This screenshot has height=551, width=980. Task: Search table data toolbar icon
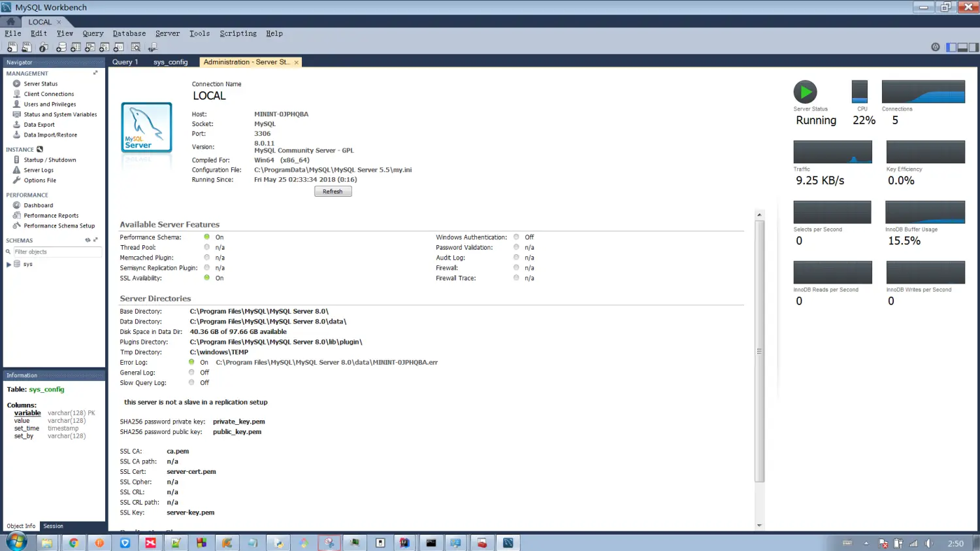pos(136,47)
